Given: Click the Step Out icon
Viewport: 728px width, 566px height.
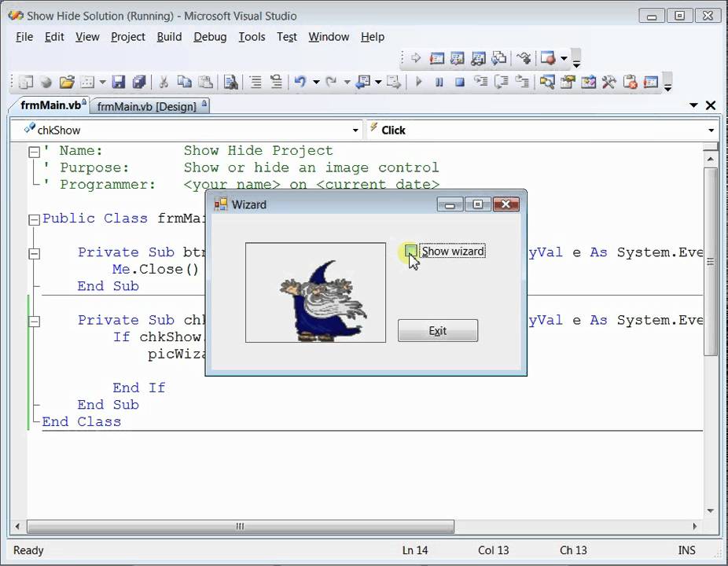Looking at the screenshot, I should point(522,83).
